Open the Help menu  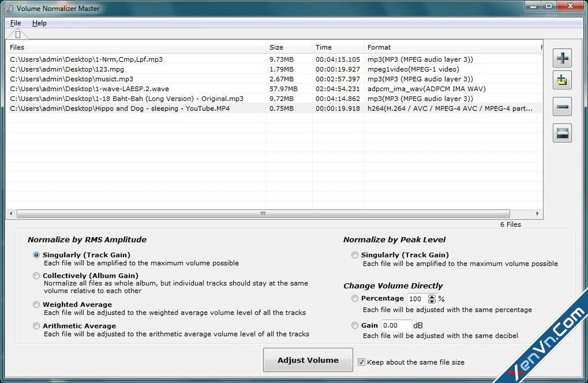[x=39, y=23]
